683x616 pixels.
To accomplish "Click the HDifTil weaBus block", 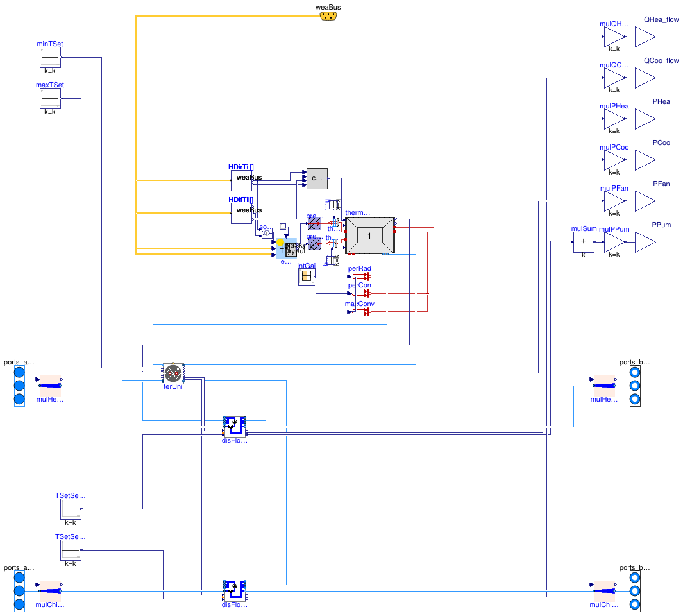I will coord(241,213).
